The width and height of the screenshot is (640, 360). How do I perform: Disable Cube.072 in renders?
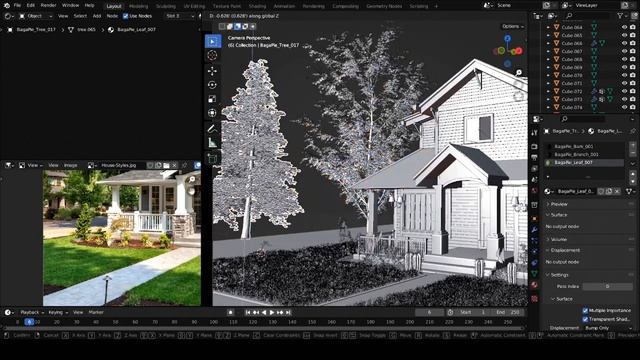633,91
